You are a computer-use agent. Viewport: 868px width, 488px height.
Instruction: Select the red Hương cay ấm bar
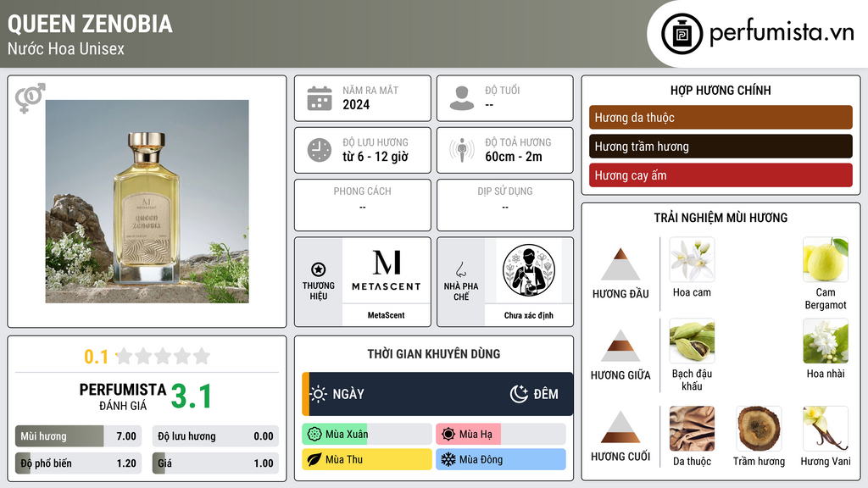[721, 175]
